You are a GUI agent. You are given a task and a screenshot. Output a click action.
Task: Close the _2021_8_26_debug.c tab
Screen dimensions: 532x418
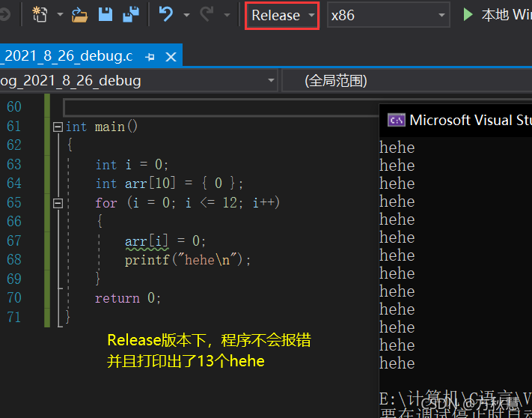tap(171, 57)
